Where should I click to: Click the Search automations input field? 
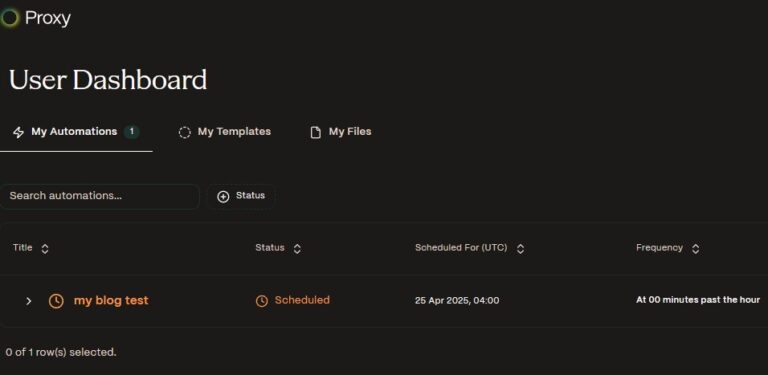click(99, 196)
